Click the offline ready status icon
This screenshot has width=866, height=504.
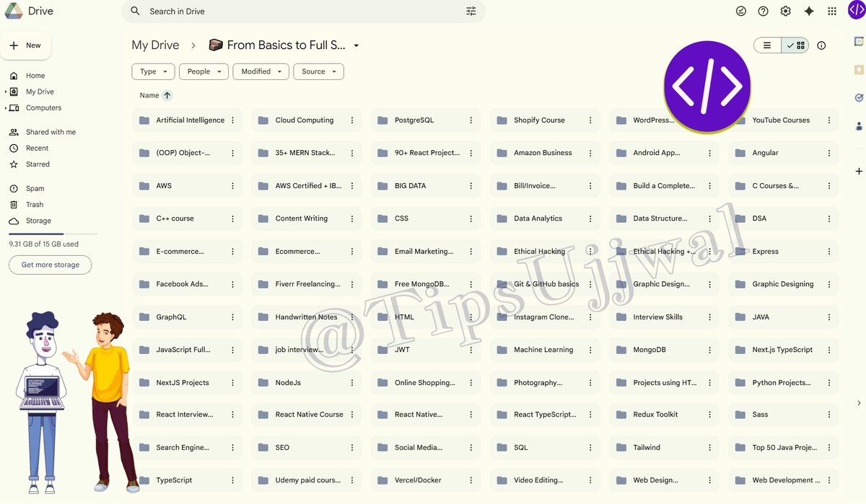[740, 11]
